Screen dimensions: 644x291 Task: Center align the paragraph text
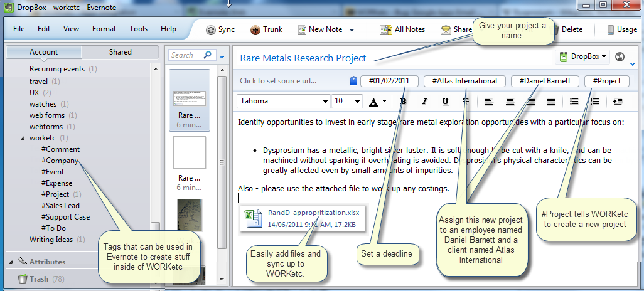[x=510, y=101]
